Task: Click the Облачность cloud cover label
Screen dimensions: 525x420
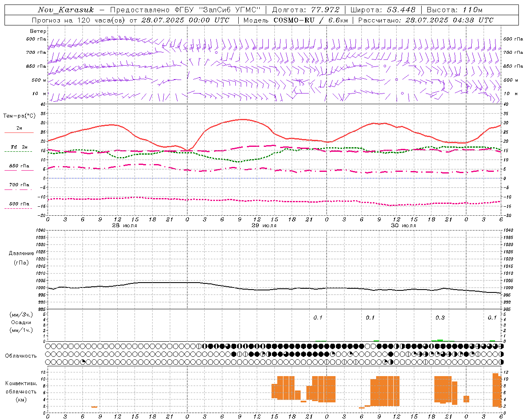Action: click(x=21, y=356)
